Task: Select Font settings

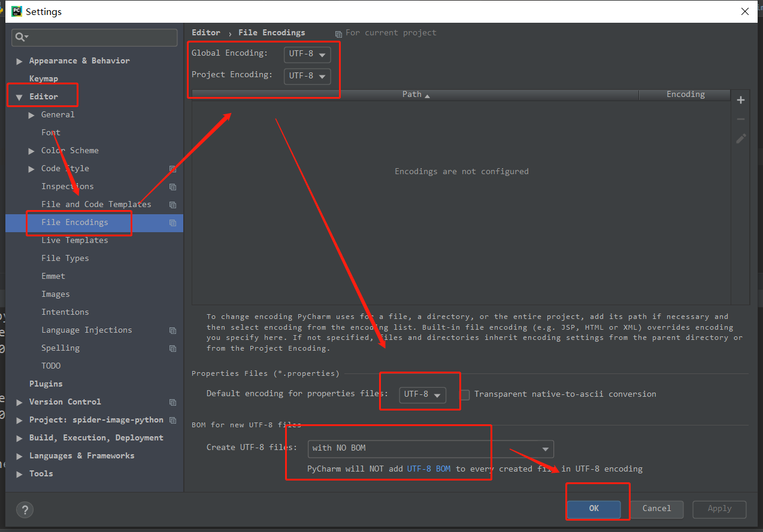Action: 51,132
